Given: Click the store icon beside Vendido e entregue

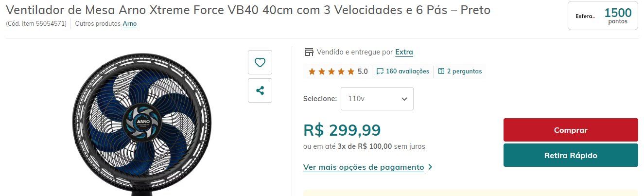Looking at the screenshot, I should [x=309, y=52].
